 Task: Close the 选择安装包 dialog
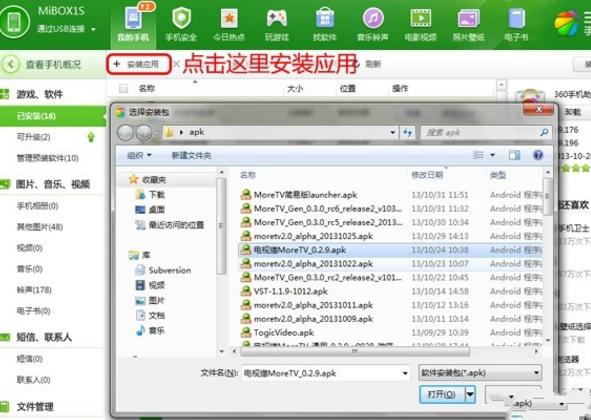(x=539, y=109)
